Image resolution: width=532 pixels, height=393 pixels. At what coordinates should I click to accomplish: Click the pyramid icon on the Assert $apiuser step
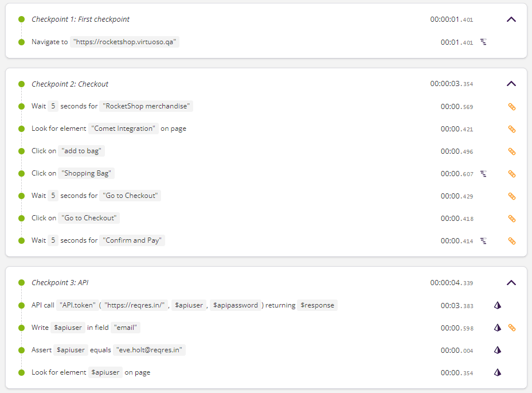(x=498, y=350)
